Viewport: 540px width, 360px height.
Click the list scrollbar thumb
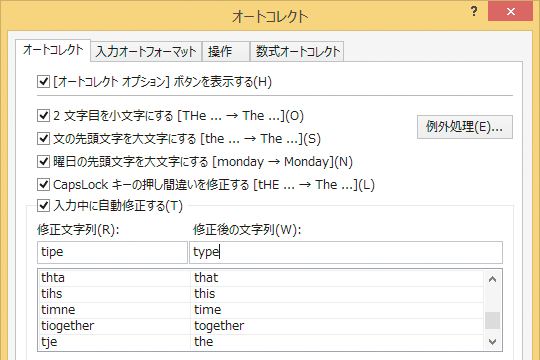click(x=492, y=320)
